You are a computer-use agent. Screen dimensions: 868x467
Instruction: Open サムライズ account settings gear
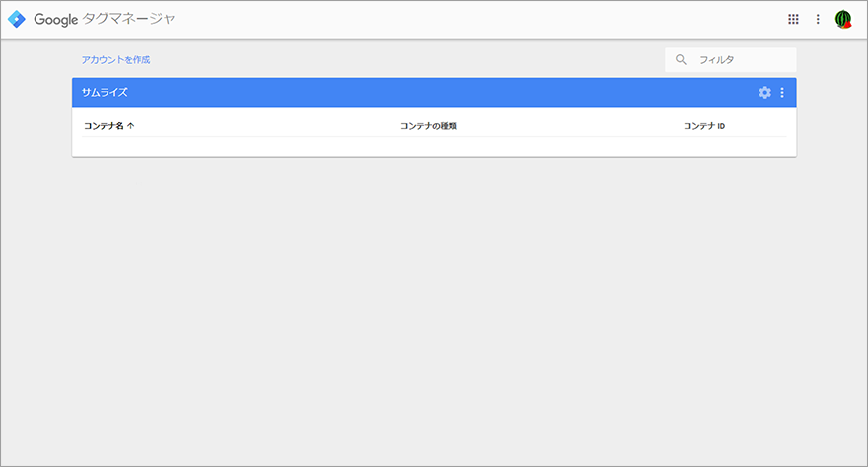[x=764, y=93]
